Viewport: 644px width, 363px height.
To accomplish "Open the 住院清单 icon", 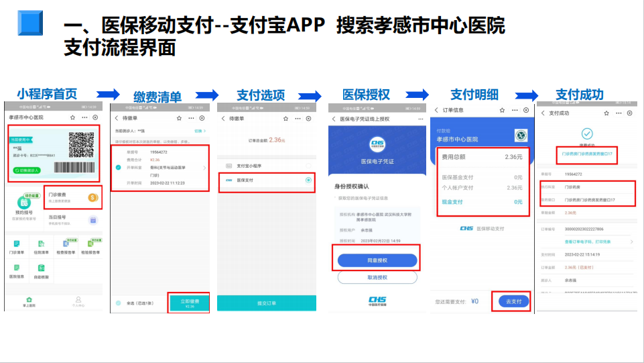I will point(41,244).
